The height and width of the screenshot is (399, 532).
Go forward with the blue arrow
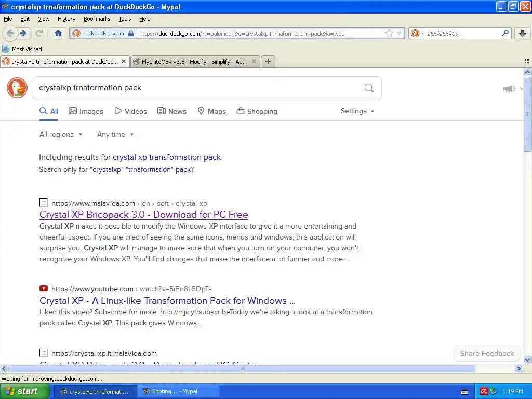point(23,33)
